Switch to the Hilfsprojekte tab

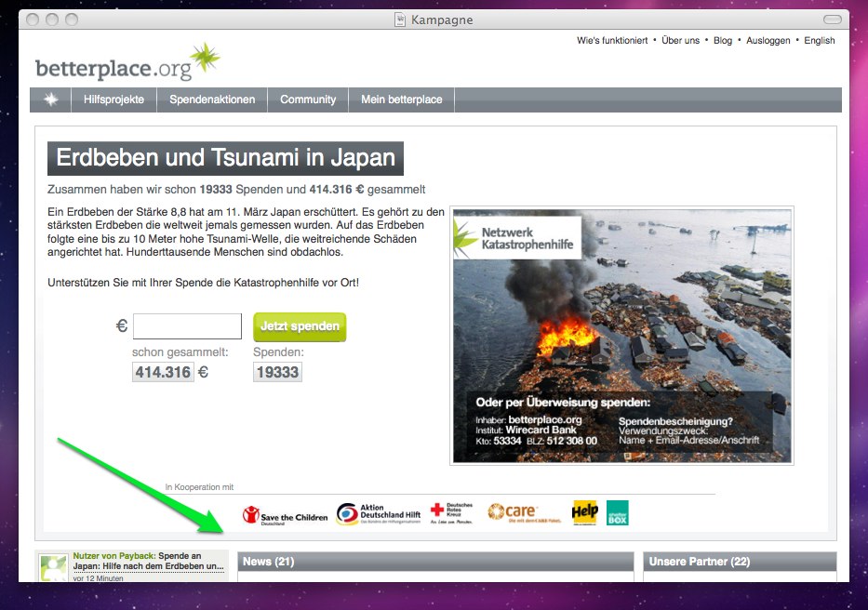coord(114,99)
